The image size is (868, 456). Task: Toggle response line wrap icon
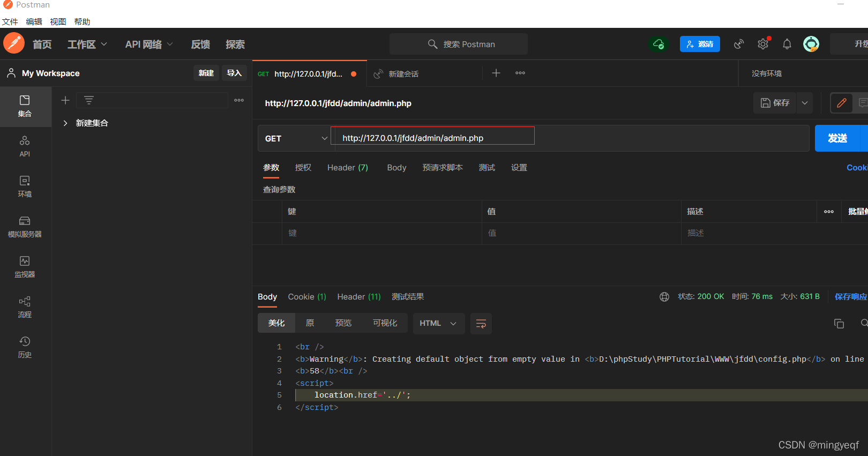tap(481, 324)
